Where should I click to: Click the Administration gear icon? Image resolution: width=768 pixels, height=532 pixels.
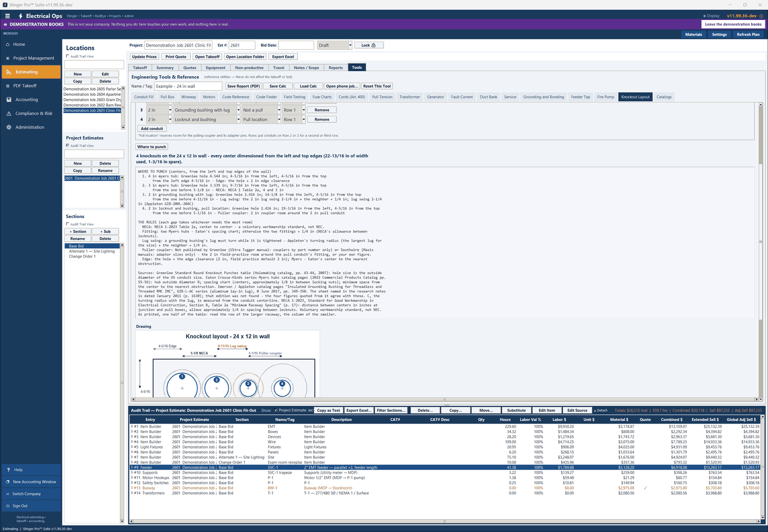(x=9, y=127)
